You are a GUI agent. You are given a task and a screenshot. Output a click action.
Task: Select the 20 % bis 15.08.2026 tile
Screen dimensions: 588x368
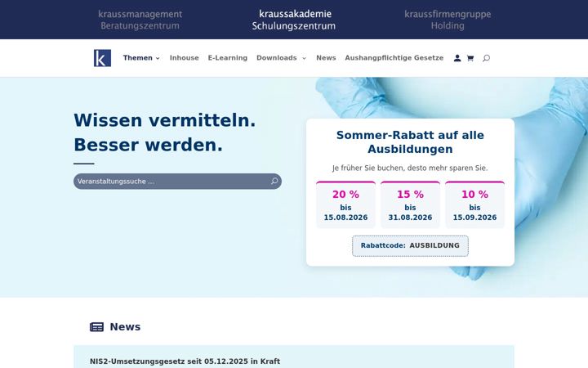tap(345, 204)
